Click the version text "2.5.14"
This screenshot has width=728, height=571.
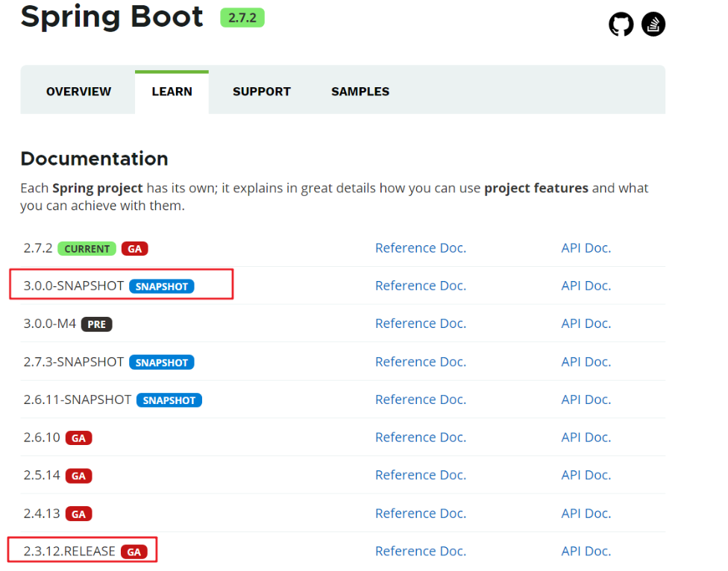(42, 475)
